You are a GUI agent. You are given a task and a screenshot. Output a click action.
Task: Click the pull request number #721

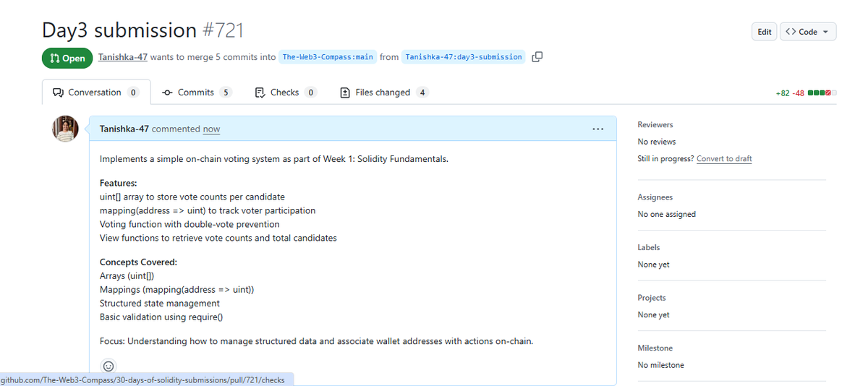point(223,30)
